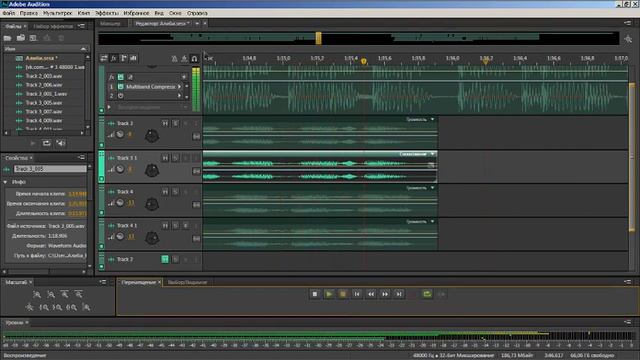The height and width of the screenshot is (360, 640).
Task: Click the New File icon in Files panel
Action: point(33,38)
